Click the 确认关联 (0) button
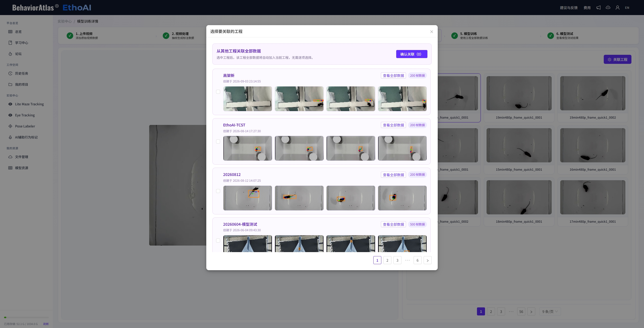644x328 pixels. (x=412, y=54)
